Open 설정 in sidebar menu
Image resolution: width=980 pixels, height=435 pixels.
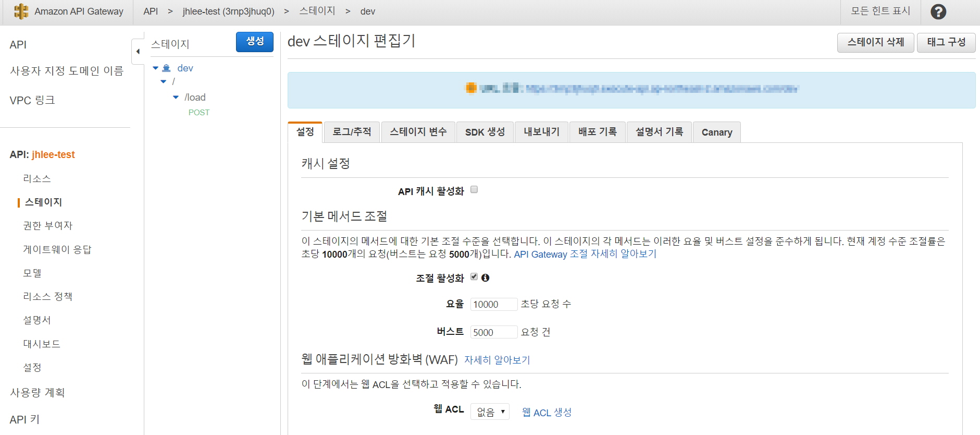32,368
